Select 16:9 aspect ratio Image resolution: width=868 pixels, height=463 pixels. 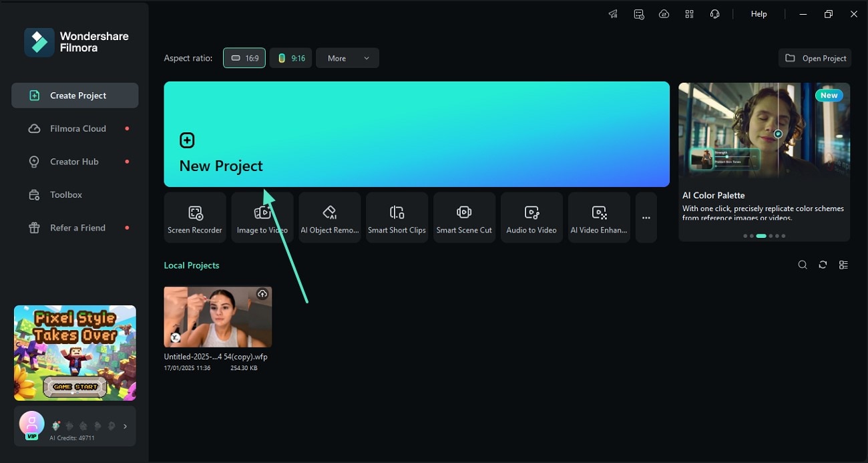pos(244,58)
